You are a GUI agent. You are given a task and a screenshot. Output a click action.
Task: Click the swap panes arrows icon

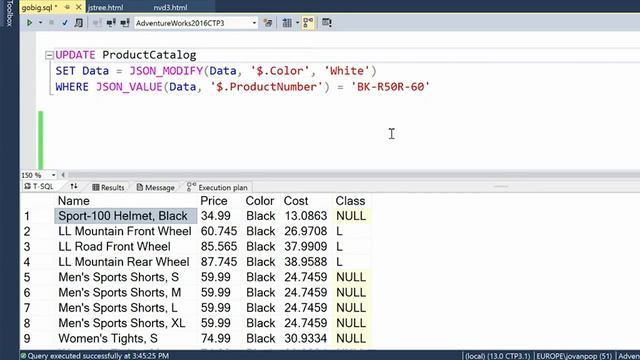[74, 187]
